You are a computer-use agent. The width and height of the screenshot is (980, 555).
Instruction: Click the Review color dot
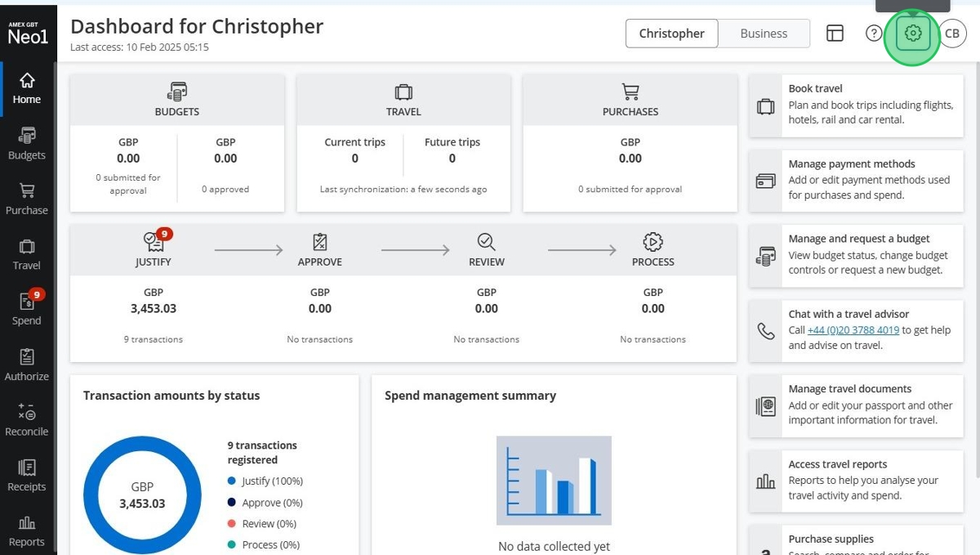[232, 524]
